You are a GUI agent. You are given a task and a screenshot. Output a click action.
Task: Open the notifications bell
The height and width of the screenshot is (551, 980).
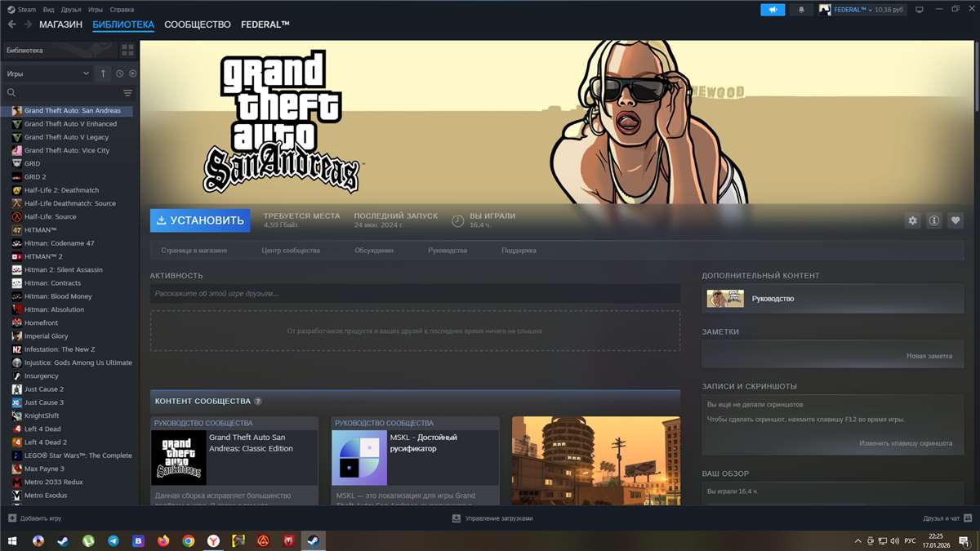pos(800,10)
